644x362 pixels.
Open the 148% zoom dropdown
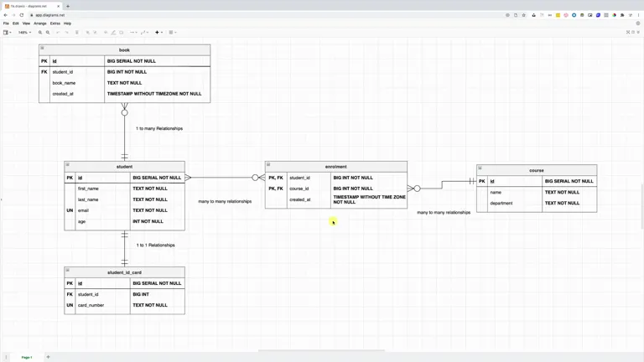[24, 33]
